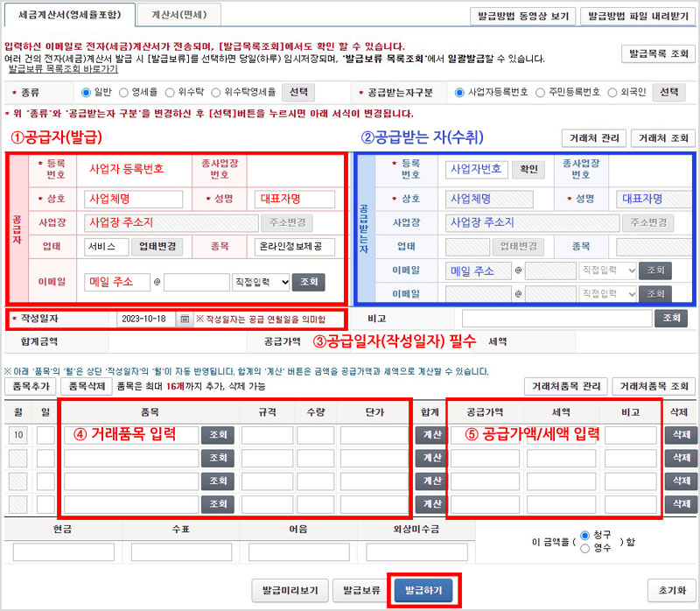Click 삭제 button in fourth item row

coord(682,505)
